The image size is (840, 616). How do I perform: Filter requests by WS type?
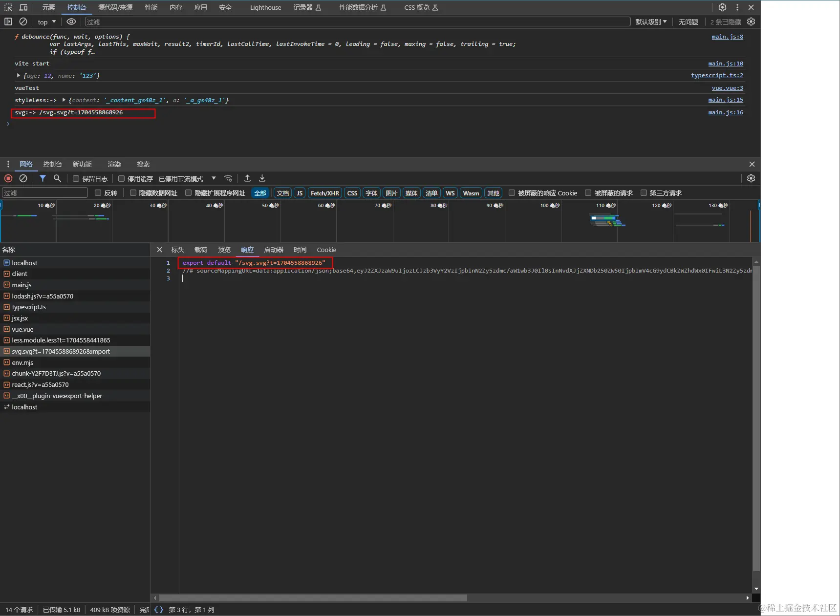pos(450,193)
